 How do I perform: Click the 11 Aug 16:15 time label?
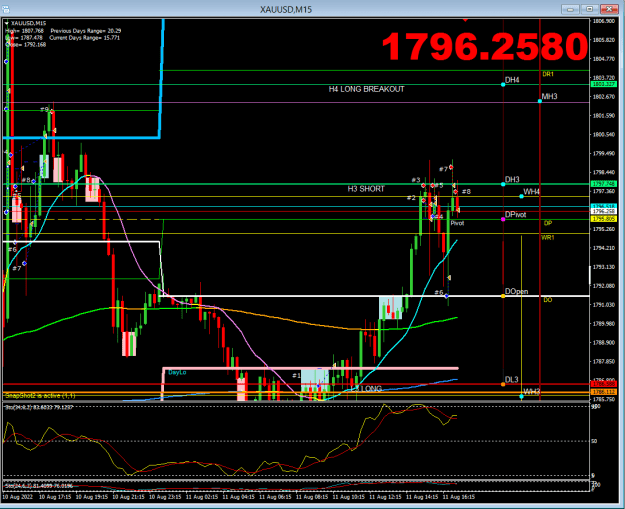pos(458,497)
